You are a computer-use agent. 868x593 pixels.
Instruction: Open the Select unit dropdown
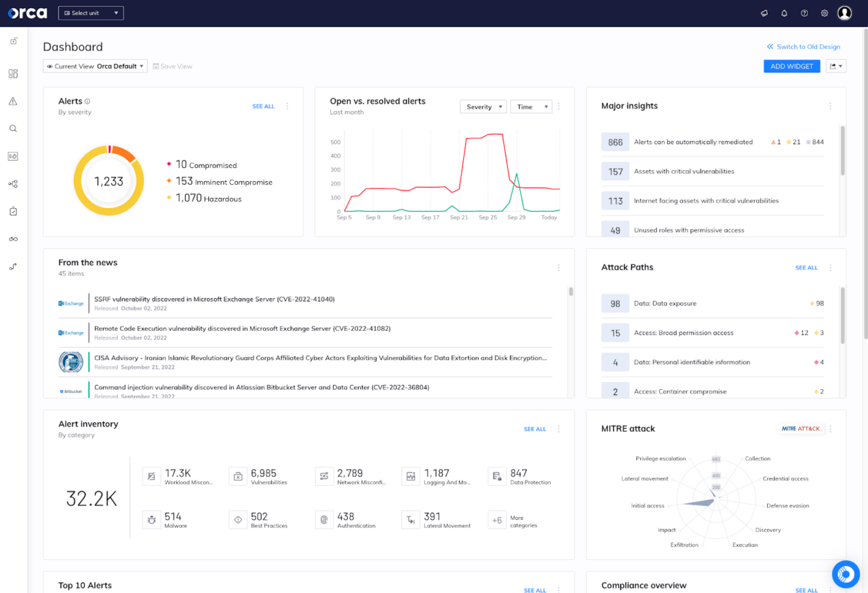point(91,13)
